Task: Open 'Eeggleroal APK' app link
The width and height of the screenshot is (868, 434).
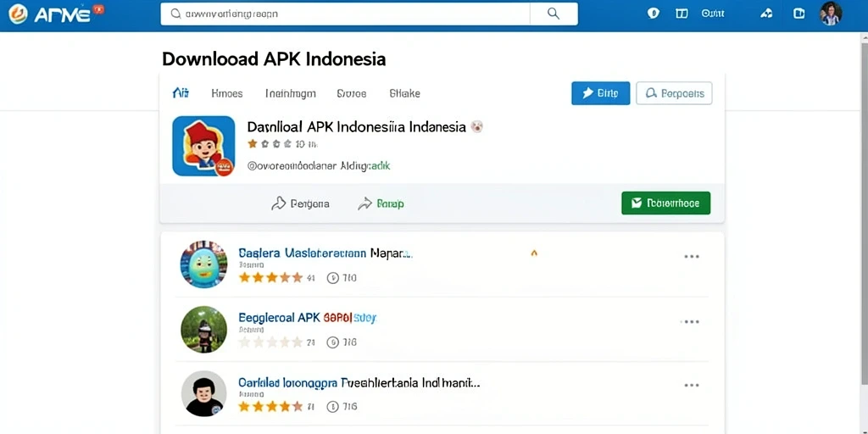Action: pyautogui.click(x=307, y=318)
